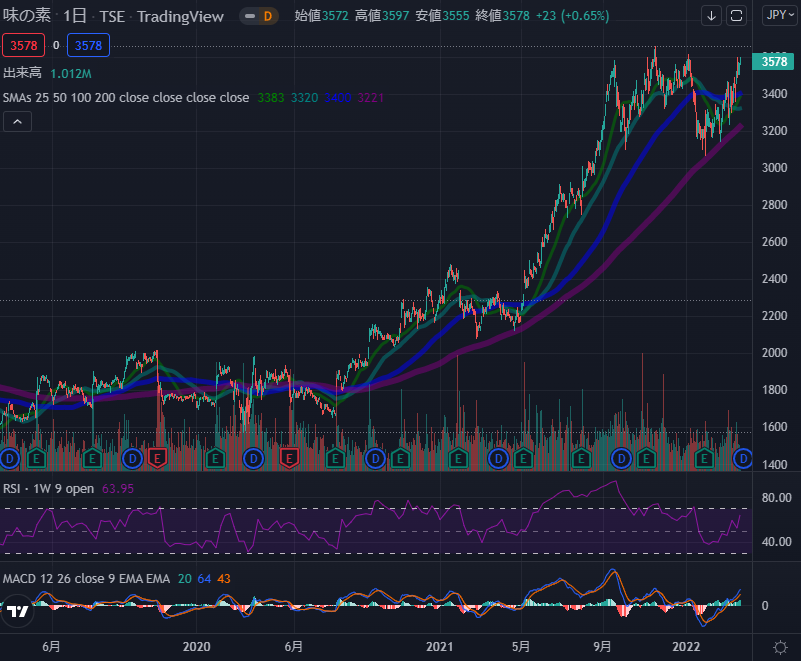Click the download arrow icon in header

(711, 16)
